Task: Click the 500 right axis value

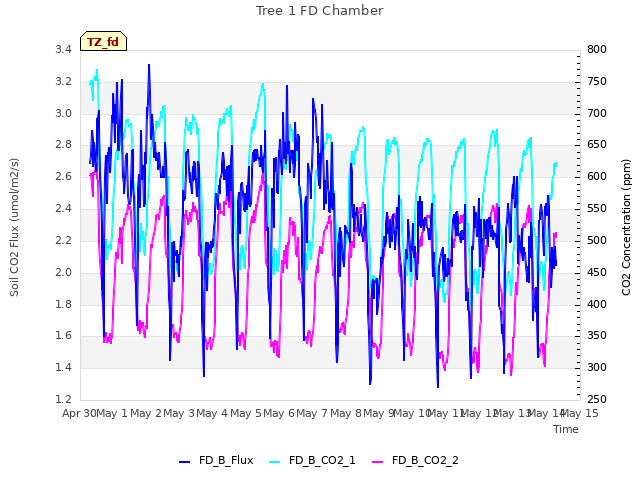Action: point(597,240)
